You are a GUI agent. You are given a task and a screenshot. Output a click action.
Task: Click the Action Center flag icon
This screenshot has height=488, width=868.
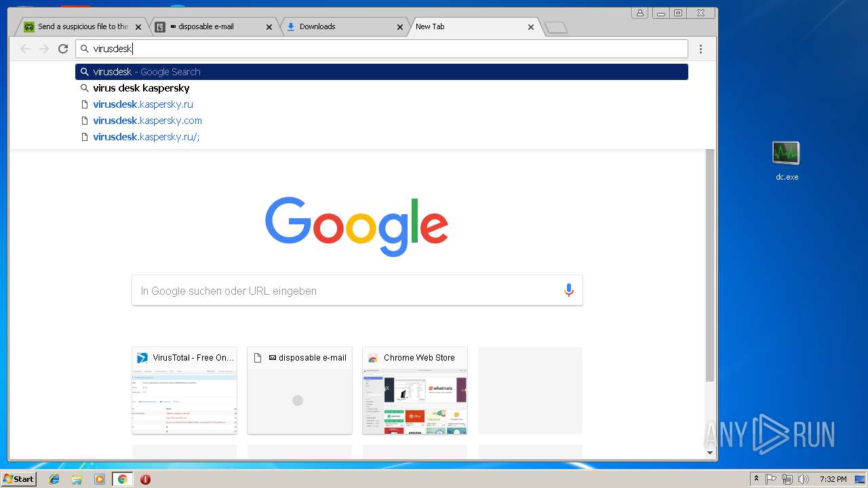(771, 479)
